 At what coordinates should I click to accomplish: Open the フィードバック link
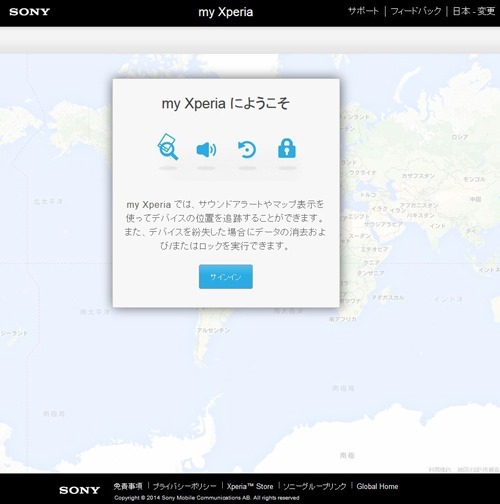point(416,11)
